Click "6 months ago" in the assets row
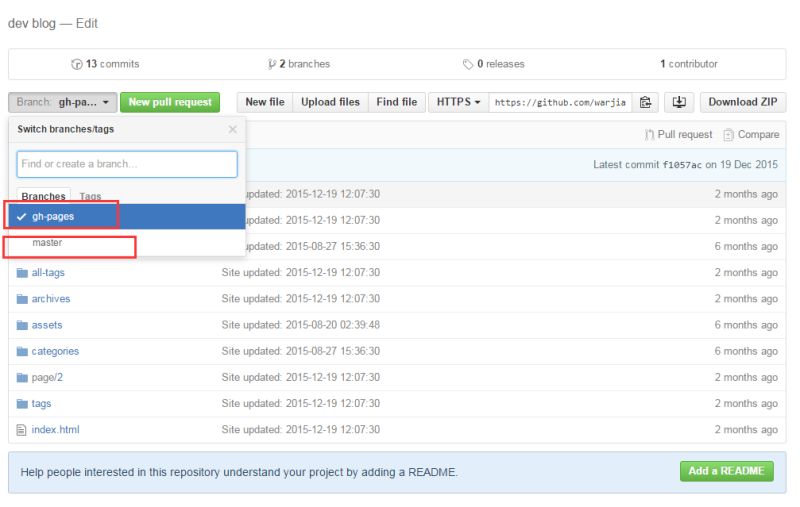 pos(746,325)
